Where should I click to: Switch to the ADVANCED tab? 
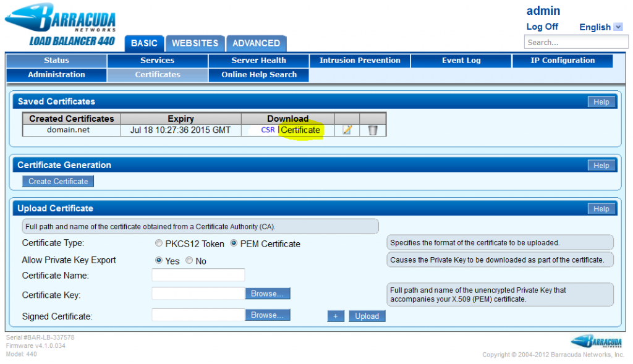[x=256, y=43]
